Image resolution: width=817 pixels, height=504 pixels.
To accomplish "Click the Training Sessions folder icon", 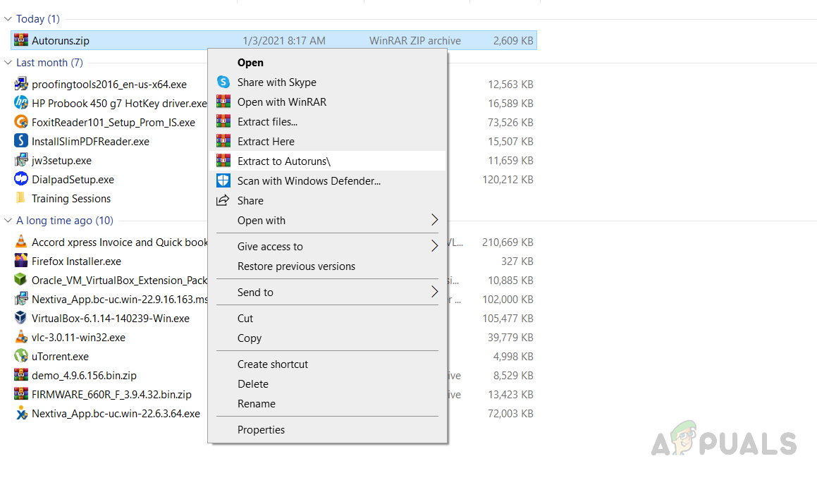I will (21, 199).
